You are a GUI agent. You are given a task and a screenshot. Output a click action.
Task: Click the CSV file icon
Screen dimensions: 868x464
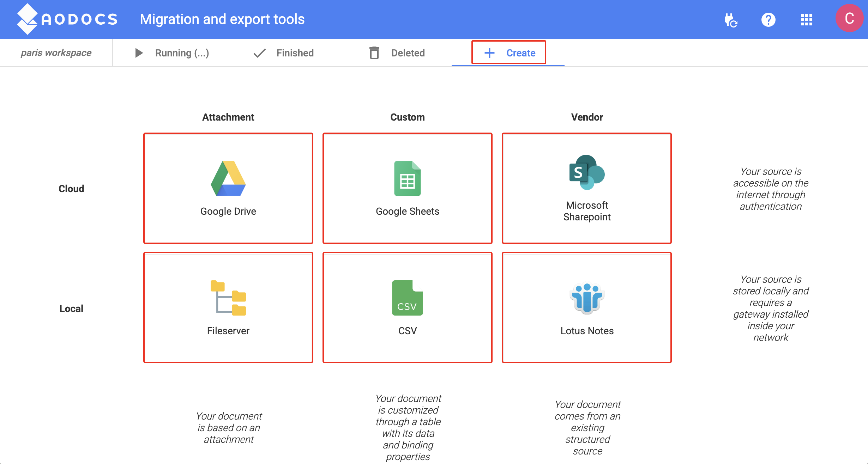click(x=408, y=298)
